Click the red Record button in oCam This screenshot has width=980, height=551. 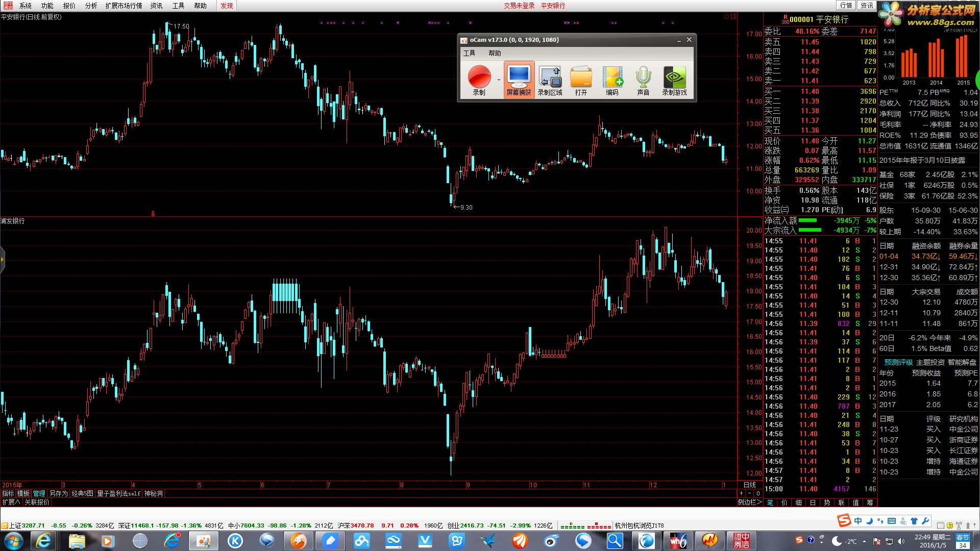click(x=479, y=80)
